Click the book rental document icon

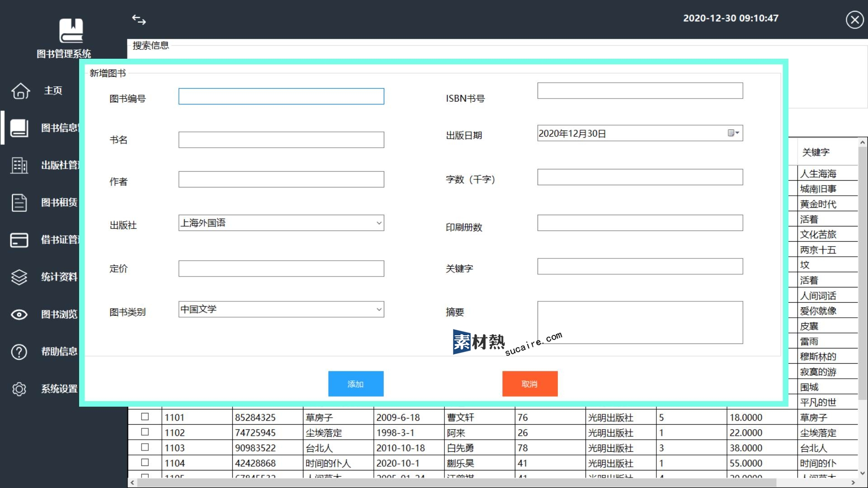(x=19, y=202)
